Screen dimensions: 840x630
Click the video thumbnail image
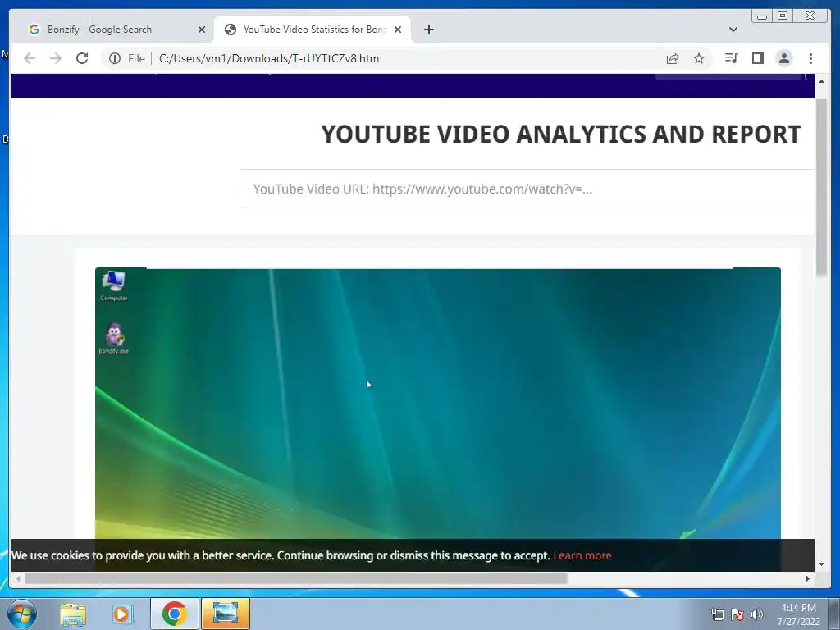[x=438, y=403]
